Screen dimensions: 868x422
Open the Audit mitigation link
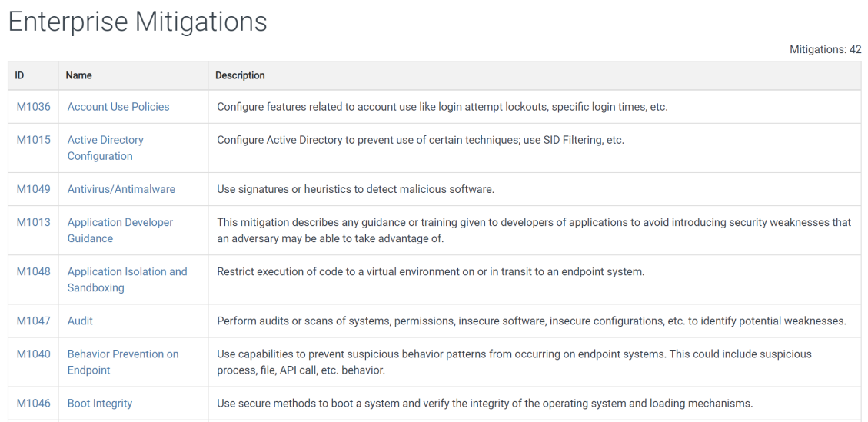(80, 321)
